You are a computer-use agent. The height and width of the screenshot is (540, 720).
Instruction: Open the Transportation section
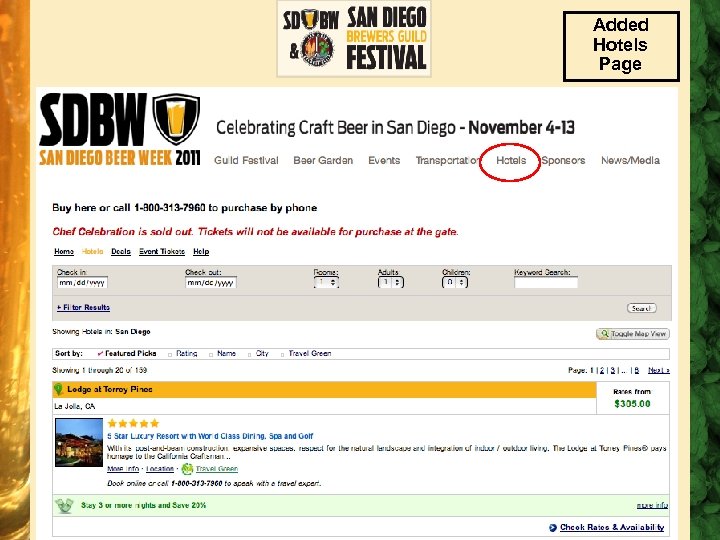448,160
